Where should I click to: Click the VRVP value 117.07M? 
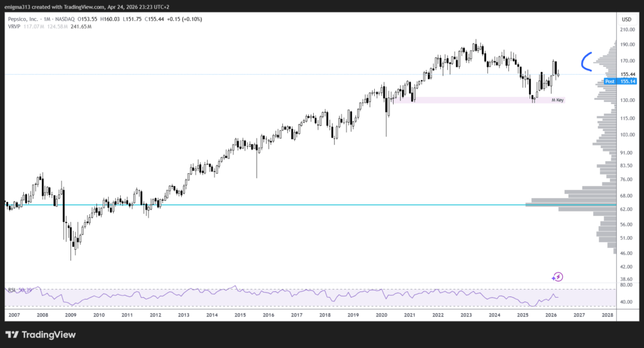(x=34, y=26)
